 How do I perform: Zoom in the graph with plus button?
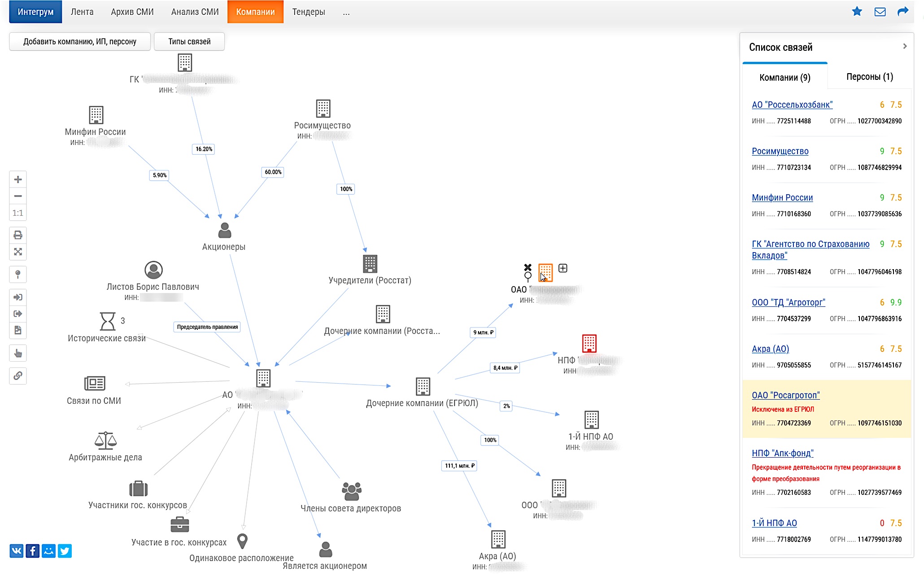[x=18, y=179]
